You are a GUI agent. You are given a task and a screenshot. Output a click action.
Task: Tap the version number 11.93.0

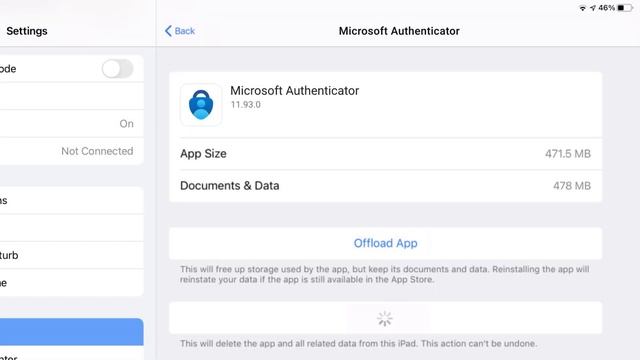[246, 104]
